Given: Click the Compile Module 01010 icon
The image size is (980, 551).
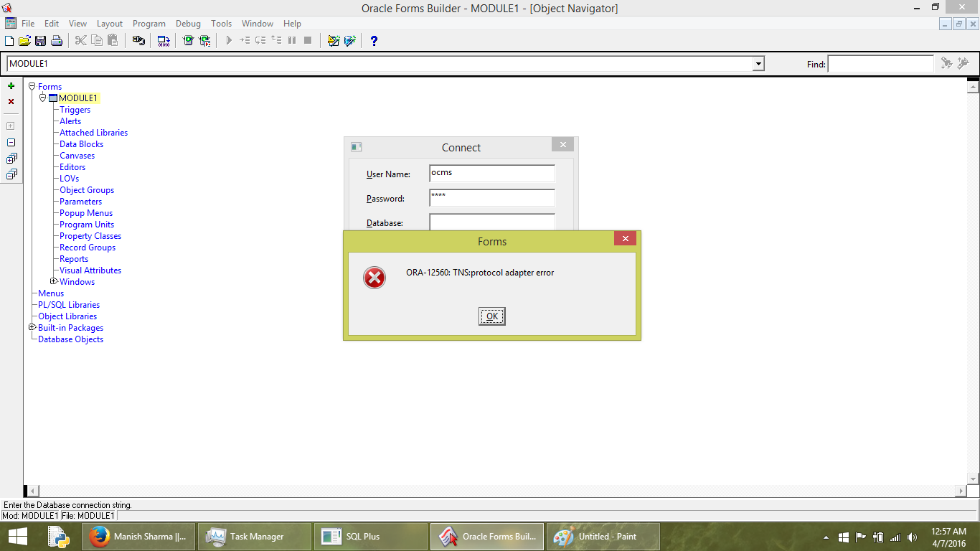Looking at the screenshot, I should click(164, 41).
